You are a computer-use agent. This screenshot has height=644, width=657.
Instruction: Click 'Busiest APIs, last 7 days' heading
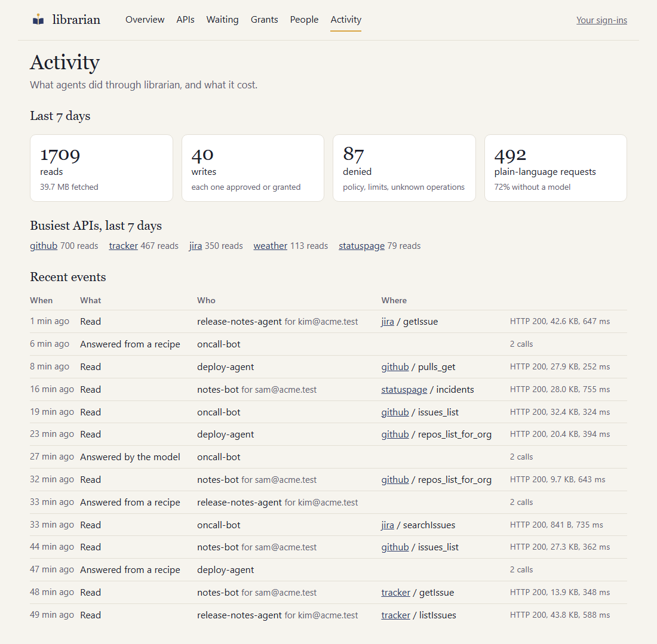pyautogui.click(x=96, y=226)
